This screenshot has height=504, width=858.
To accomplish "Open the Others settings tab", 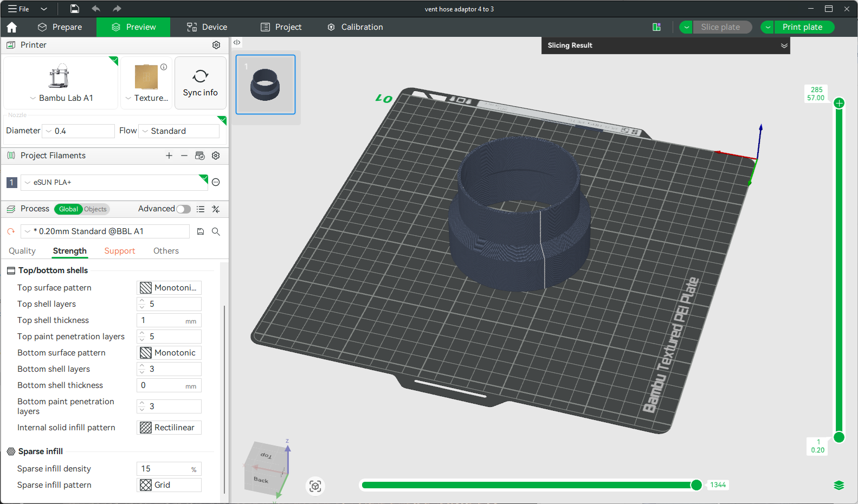I will coord(166,251).
